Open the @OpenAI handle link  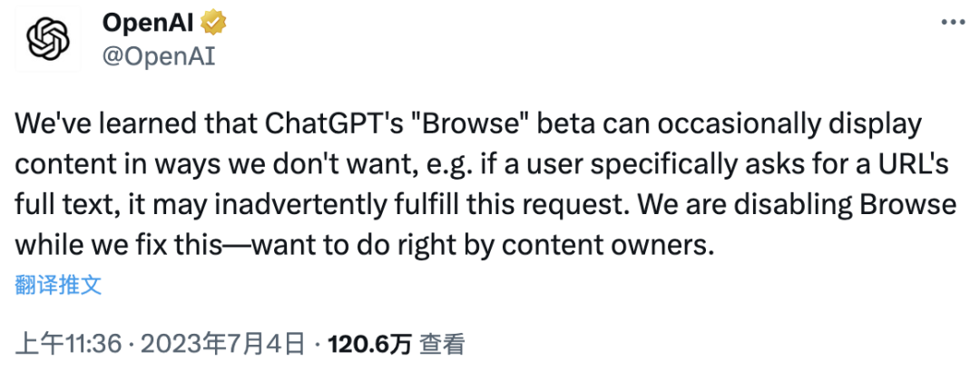(x=159, y=57)
